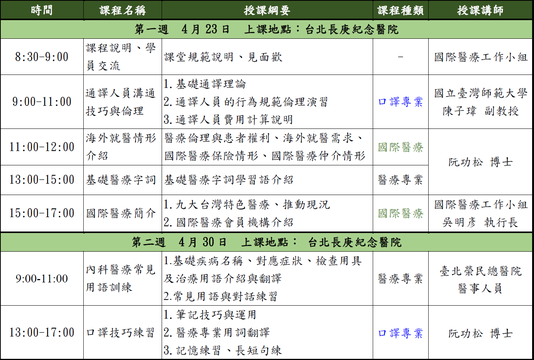Select the 第一週 4月23日 section row
The width and height of the screenshot is (534, 360).
pyautogui.click(x=266, y=29)
